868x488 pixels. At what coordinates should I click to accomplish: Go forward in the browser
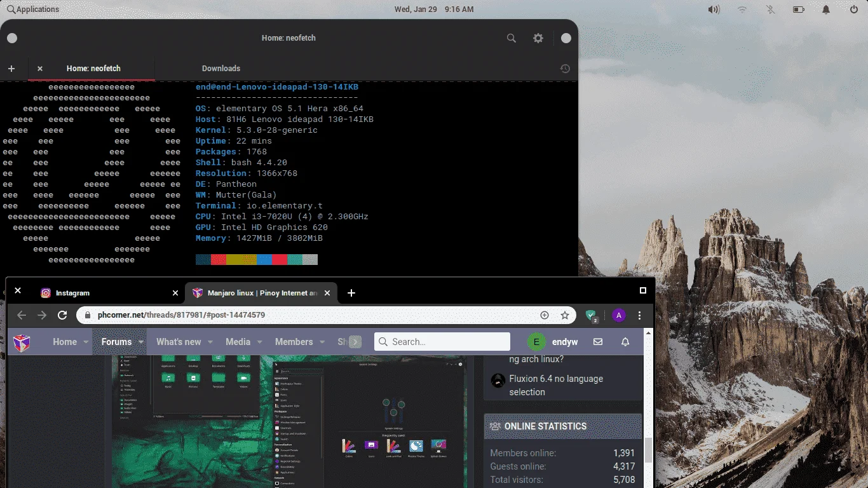(42, 315)
